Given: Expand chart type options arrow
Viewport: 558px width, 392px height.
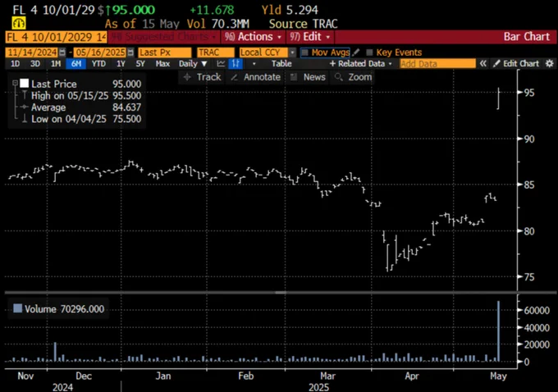Looking at the screenshot, I should click(x=254, y=64).
